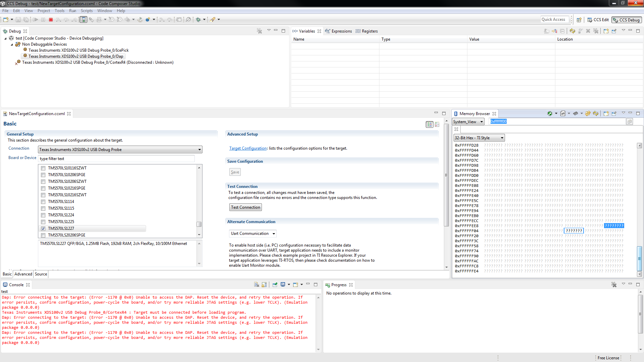Refresh the Variables view

[x=572, y=31]
